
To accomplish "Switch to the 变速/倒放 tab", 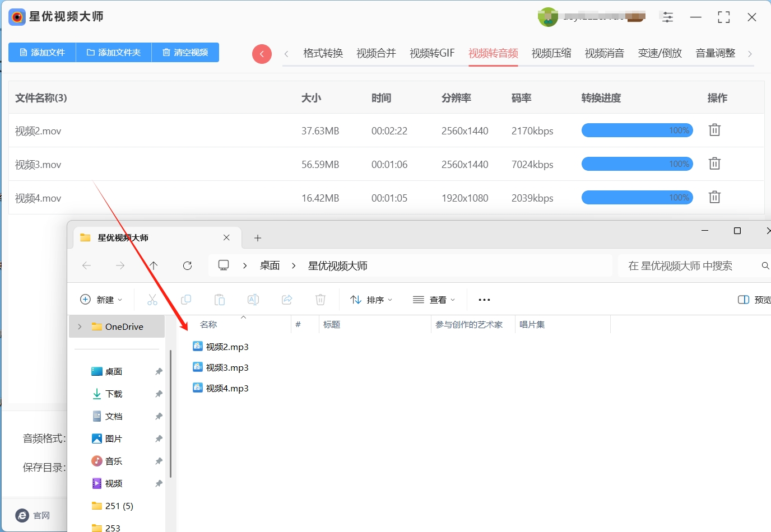I will (660, 53).
